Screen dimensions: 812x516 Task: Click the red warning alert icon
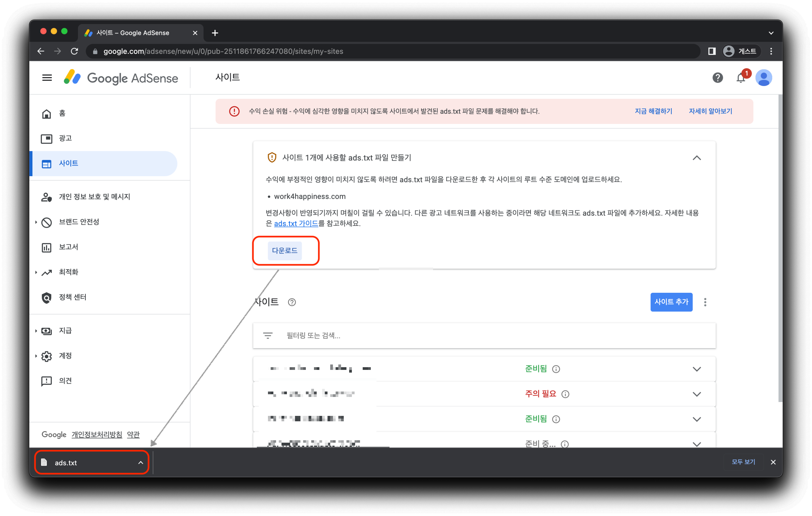(234, 111)
